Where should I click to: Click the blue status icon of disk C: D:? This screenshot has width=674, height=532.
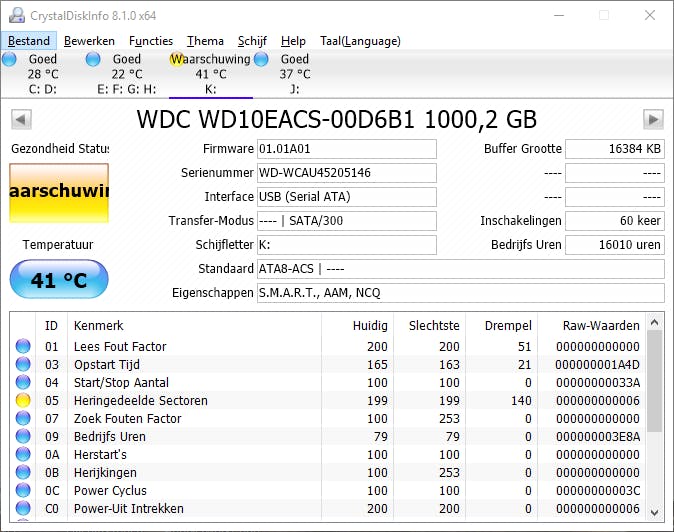click(x=9, y=59)
